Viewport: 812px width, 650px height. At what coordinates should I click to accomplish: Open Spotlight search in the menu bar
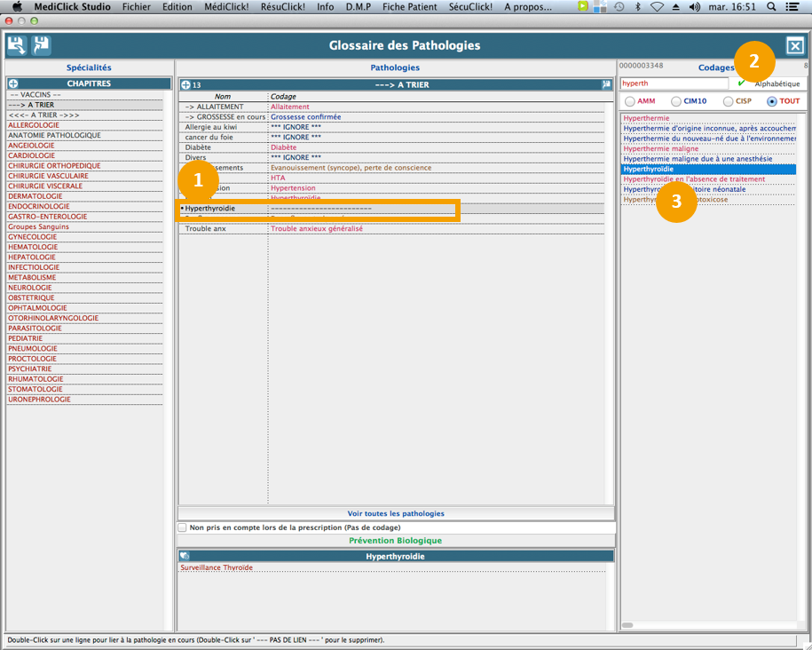[x=771, y=6]
